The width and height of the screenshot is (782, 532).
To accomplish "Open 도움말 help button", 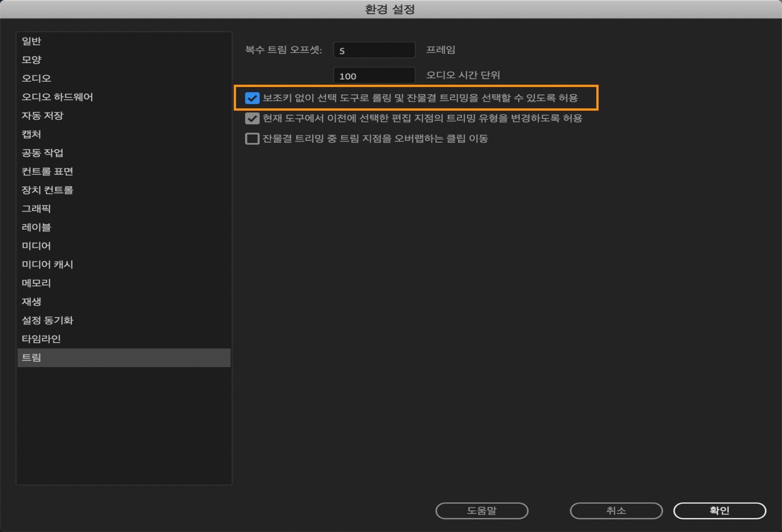I will pos(481,511).
